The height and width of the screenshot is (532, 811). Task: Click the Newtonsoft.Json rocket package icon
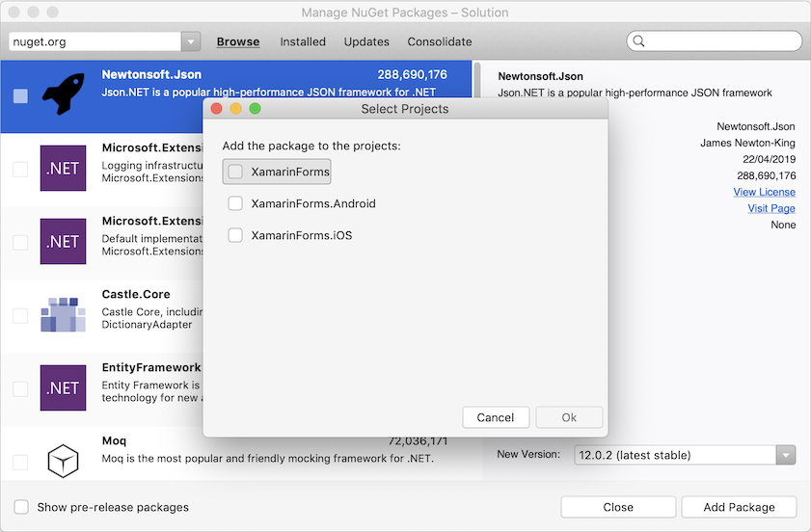tap(63, 93)
